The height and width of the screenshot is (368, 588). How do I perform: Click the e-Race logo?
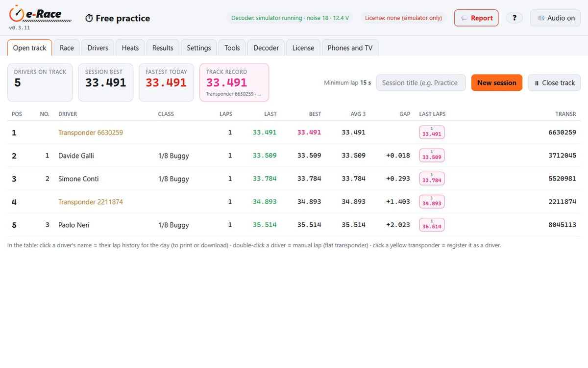[40, 14]
